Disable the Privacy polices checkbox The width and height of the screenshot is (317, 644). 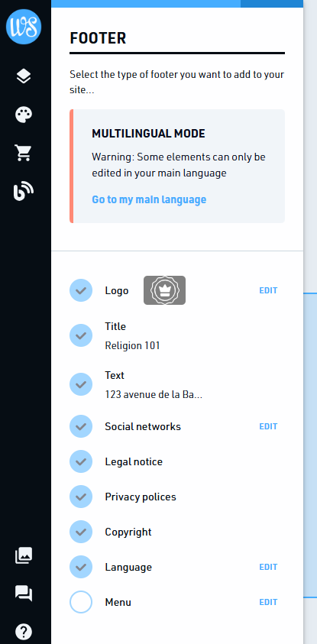81,497
